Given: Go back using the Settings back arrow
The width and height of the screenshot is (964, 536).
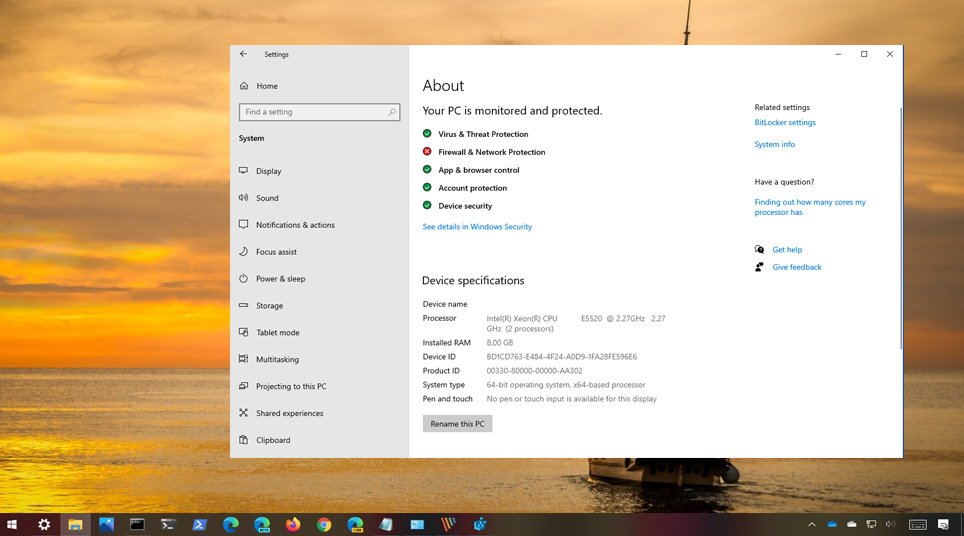Looking at the screenshot, I should [x=243, y=54].
